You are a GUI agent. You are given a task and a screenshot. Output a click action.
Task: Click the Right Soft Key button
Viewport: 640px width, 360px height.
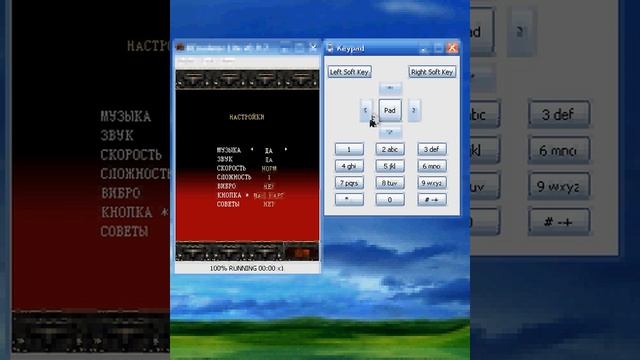pyautogui.click(x=432, y=72)
